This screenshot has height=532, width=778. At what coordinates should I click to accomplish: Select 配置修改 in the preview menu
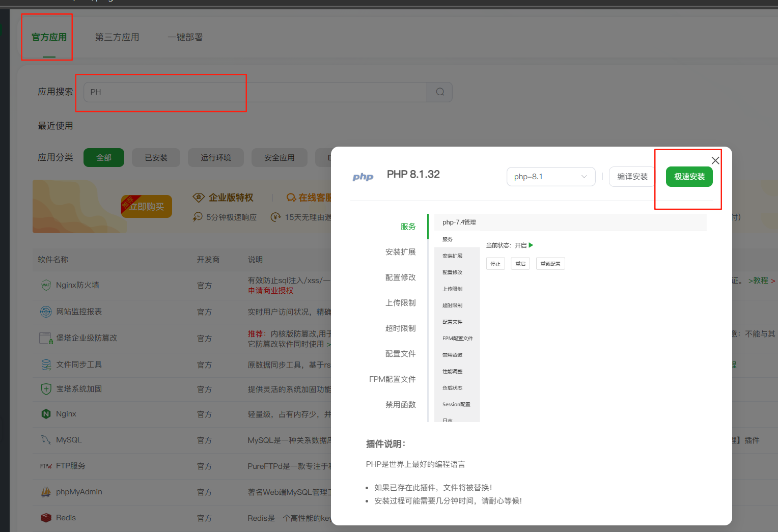401,277
